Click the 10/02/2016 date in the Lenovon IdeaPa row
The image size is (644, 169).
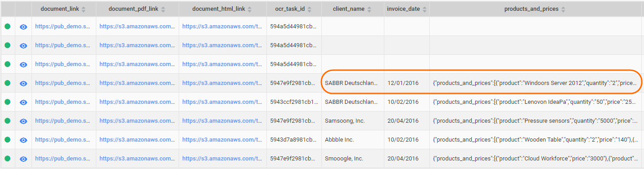pos(406,102)
